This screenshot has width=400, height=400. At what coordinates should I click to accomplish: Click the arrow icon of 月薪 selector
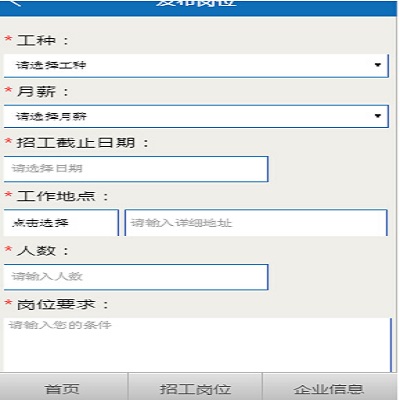point(378,116)
